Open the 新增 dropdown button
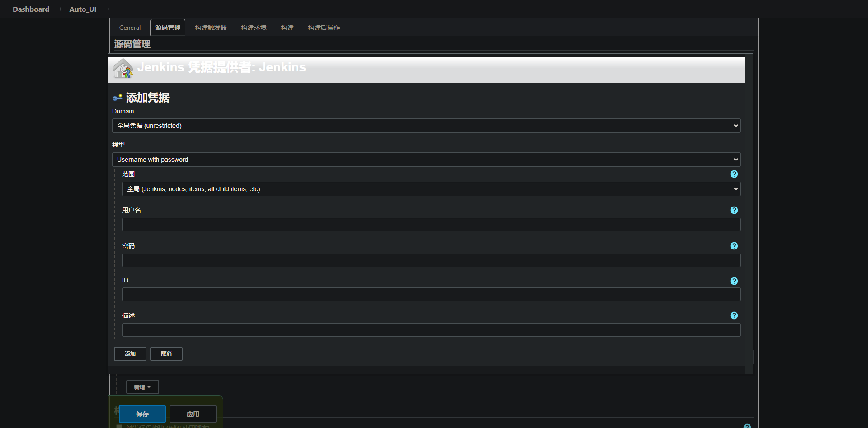 (x=142, y=387)
